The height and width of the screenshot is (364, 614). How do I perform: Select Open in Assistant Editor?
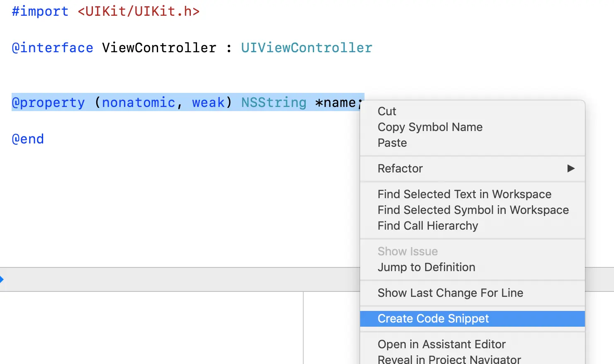pyautogui.click(x=441, y=344)
